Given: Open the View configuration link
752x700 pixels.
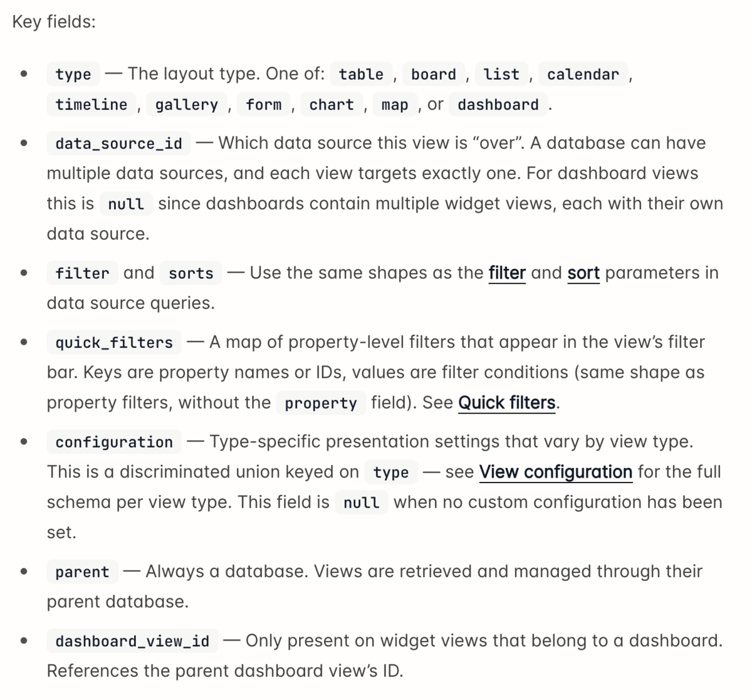Looking at the screenshot, I should 556,471.
